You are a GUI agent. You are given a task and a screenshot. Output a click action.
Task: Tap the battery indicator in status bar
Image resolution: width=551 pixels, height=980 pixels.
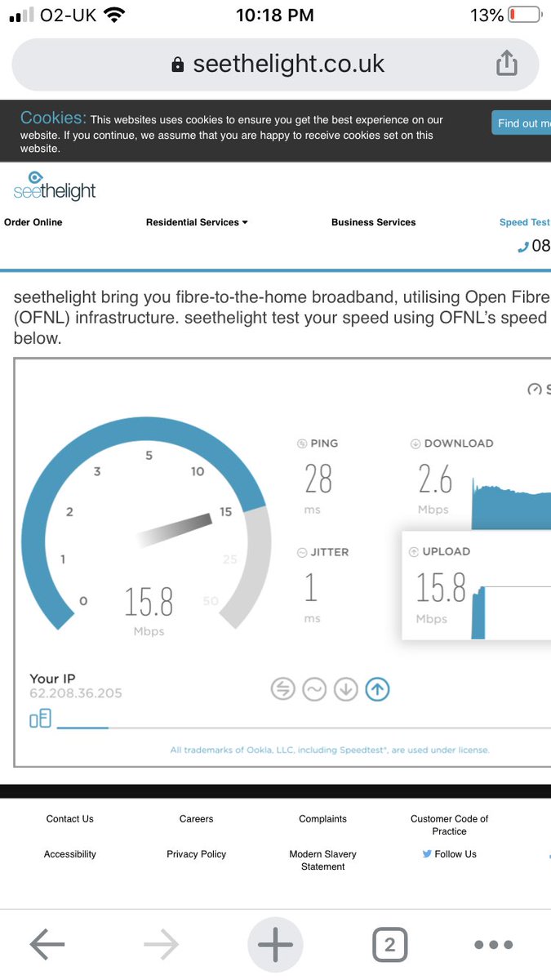pyautogui.click(x=525, y=15)
